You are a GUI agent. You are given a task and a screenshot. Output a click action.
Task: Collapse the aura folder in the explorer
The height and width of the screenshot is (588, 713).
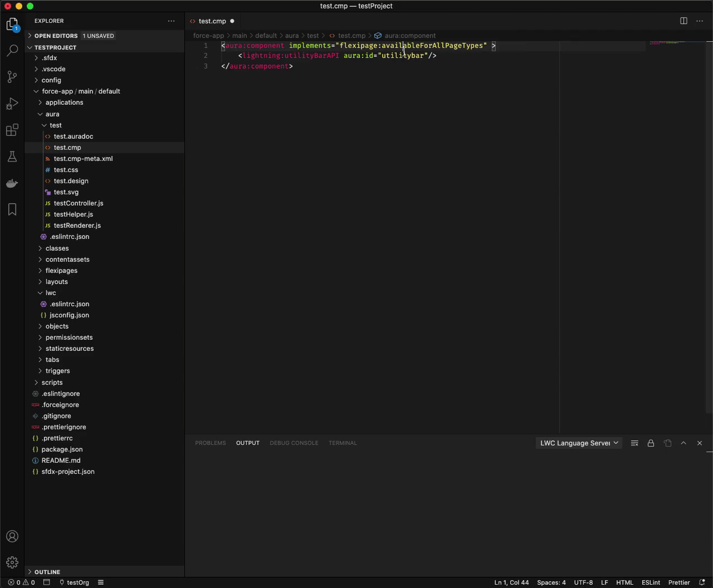(52, 114)
